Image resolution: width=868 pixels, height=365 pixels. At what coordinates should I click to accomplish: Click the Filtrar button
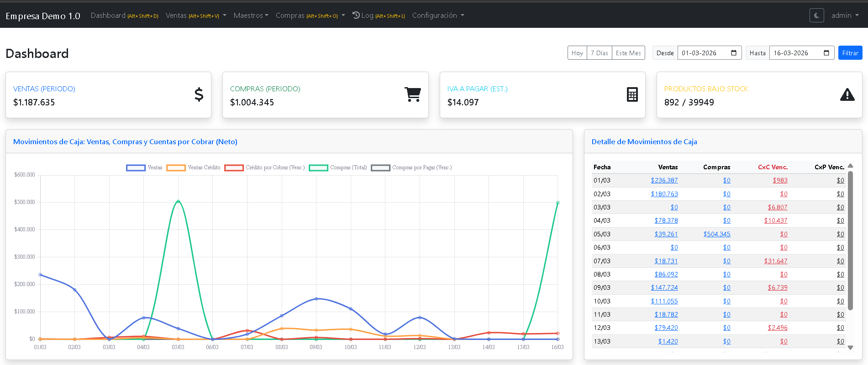850,53
